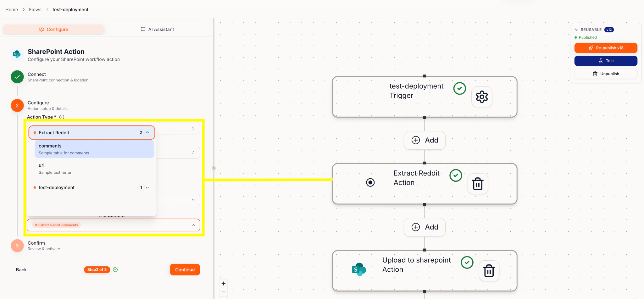Click the Unpublish button

pos(606,74)
